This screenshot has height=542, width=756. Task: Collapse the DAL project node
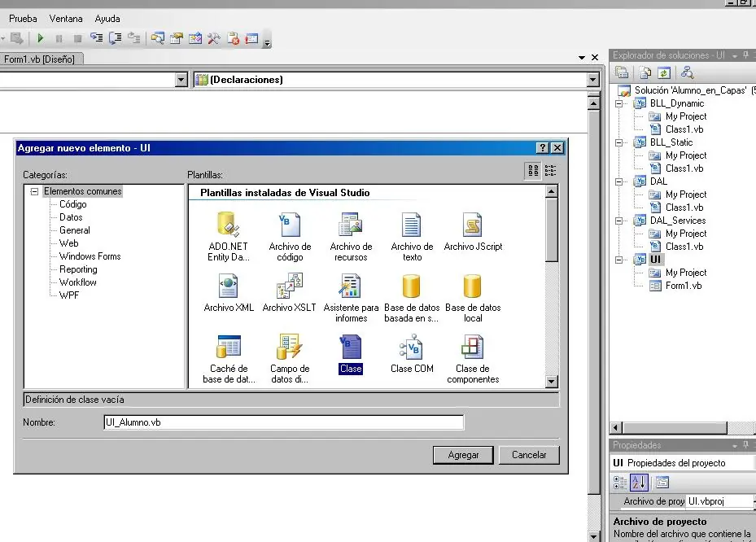point(618,181)
